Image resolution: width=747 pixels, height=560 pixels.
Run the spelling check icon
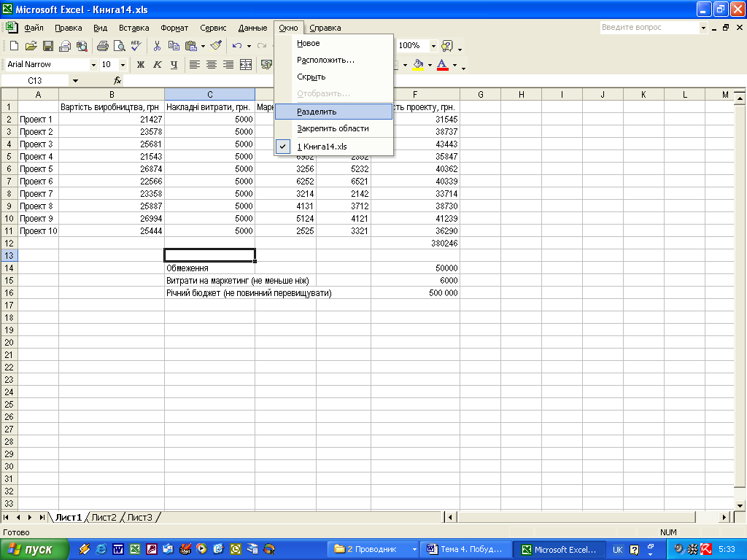pos(136,46)
